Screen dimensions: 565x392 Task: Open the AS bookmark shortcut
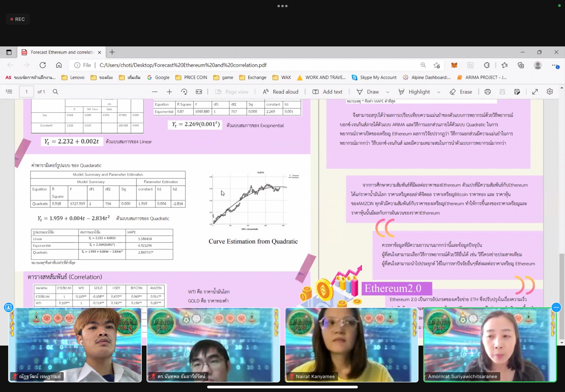coord(30,78)
